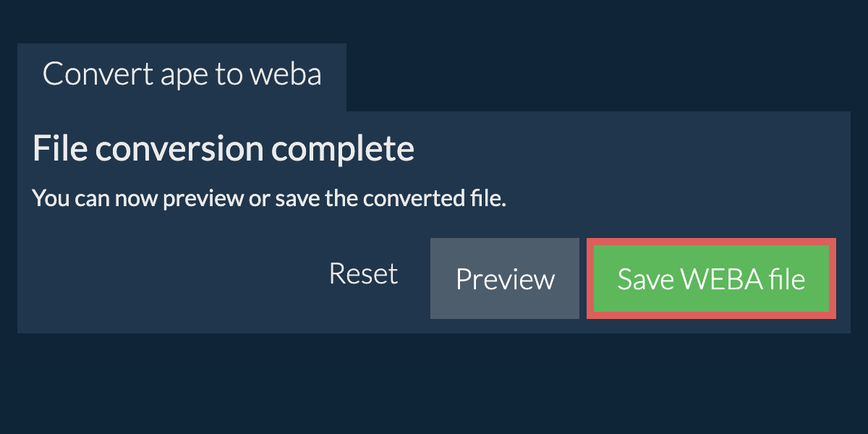Choose the gray Preview button
The width and height of the screenshot is (868, 434).
pos(505,278)
